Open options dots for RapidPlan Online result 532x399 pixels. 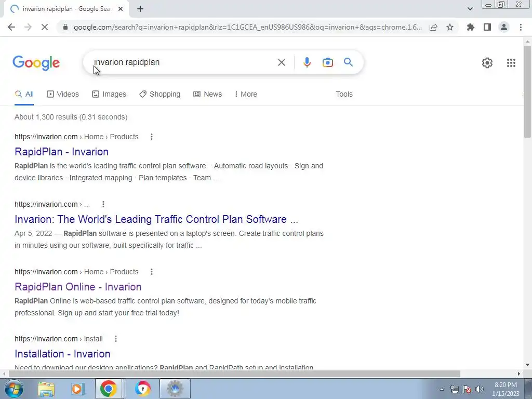[x=152, y=272]
